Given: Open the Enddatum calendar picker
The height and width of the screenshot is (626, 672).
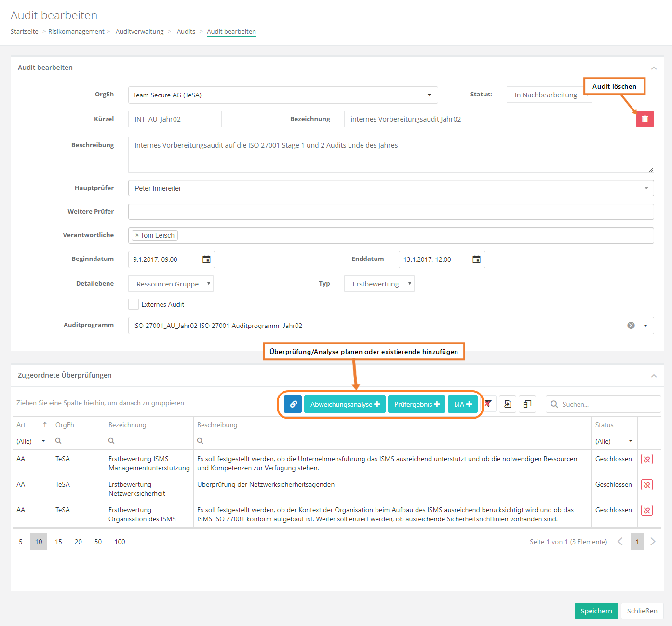Looking at the screenshot, I should 476,259.
